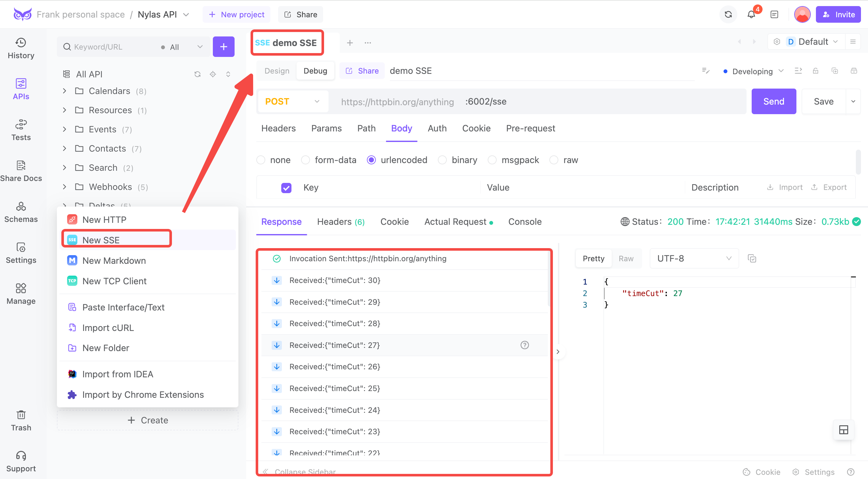Switch to the Debug tab

(x=315, y=70)
